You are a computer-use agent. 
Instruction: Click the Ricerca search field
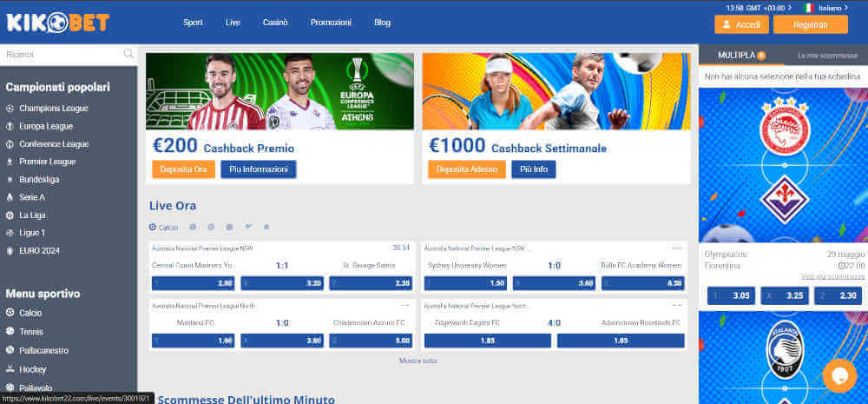[x=61, y=54]
